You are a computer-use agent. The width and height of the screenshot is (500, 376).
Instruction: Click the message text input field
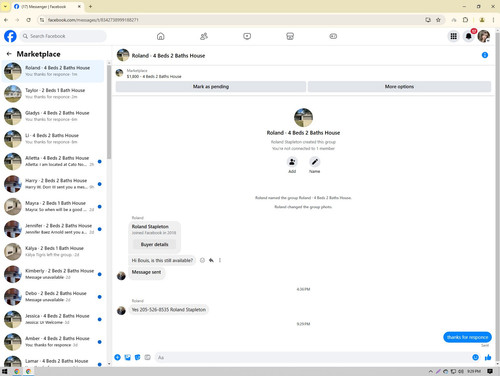[x=312, y=357]
